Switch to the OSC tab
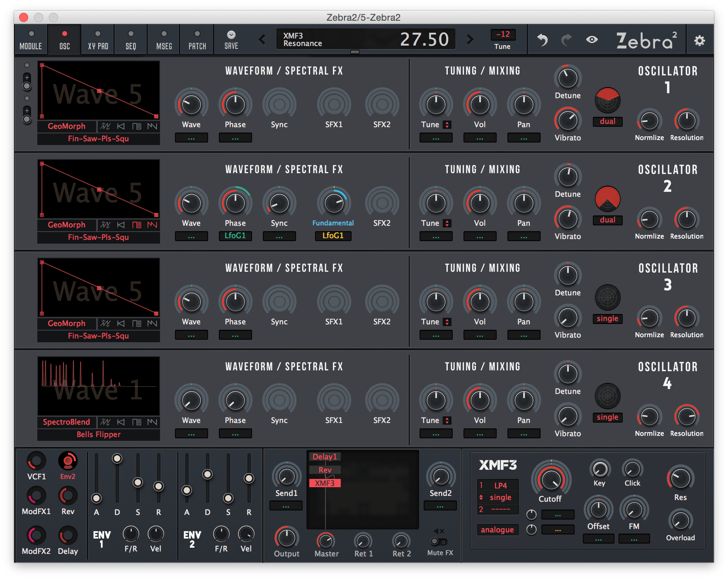Image resolution: width=728 pixels, height=580 pixels. (65, 40)
